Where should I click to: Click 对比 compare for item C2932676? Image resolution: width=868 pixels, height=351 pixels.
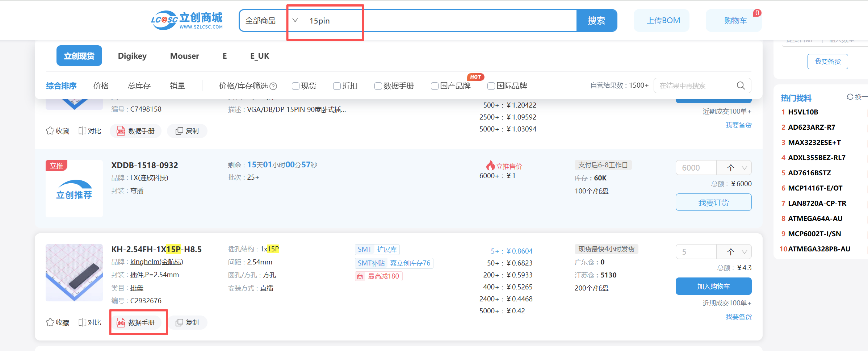tap(90, 322)
